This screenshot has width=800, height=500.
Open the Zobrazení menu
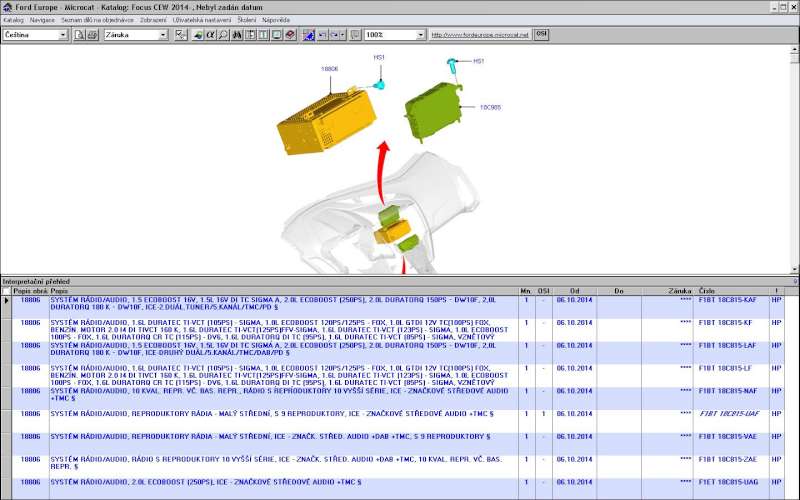(153, 19)
